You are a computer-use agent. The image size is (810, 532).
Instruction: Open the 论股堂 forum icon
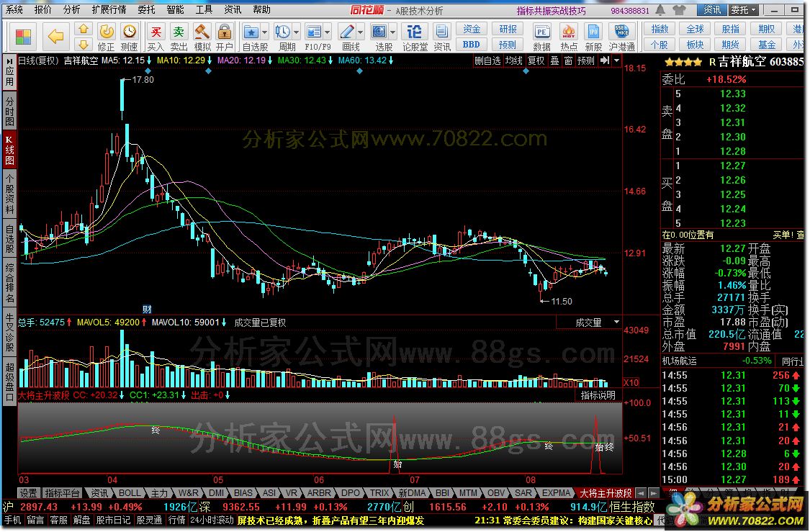tap(414, 32)
